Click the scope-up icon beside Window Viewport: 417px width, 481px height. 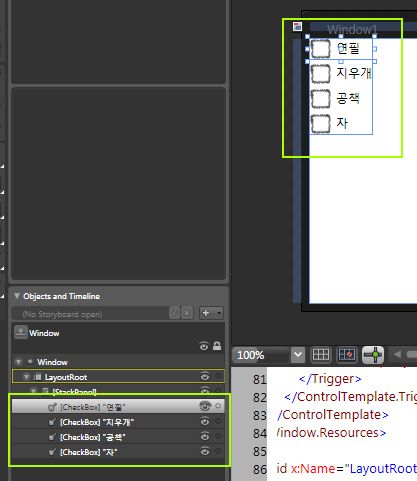click(x=20, y=332)
